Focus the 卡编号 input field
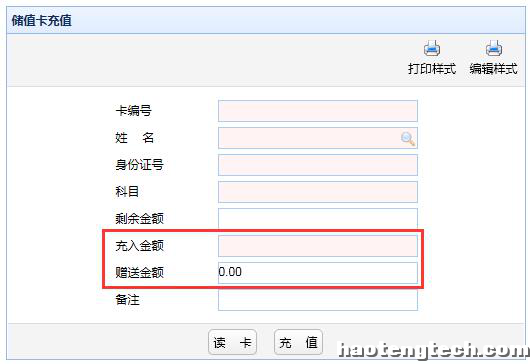The image size is (532, 364). pos(318,111)
